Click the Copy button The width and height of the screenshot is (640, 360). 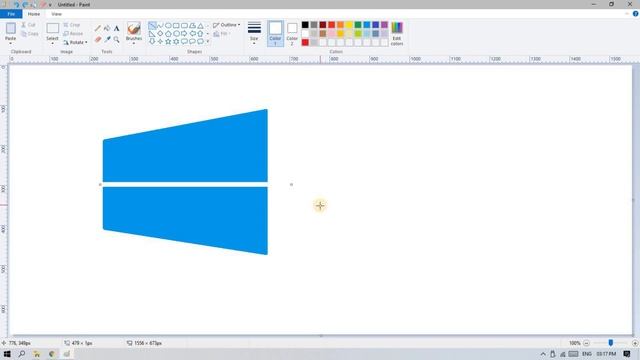[29, 34]
